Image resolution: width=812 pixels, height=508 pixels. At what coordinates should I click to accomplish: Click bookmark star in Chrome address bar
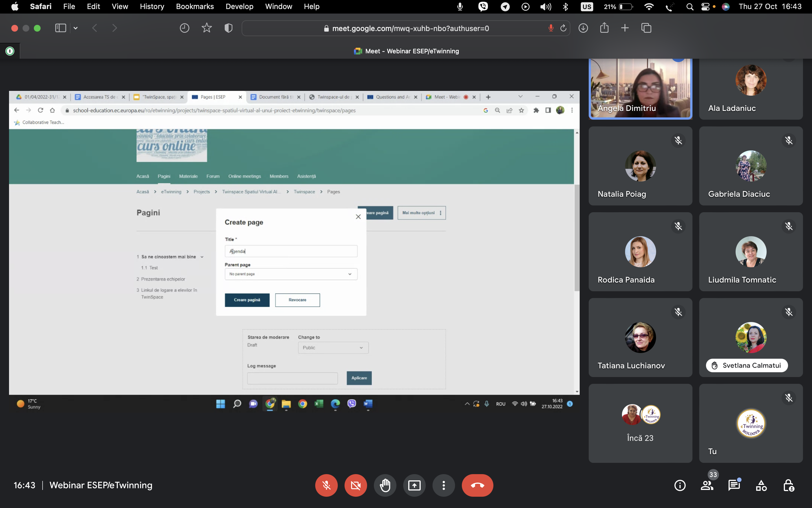[x=521, y=110]
